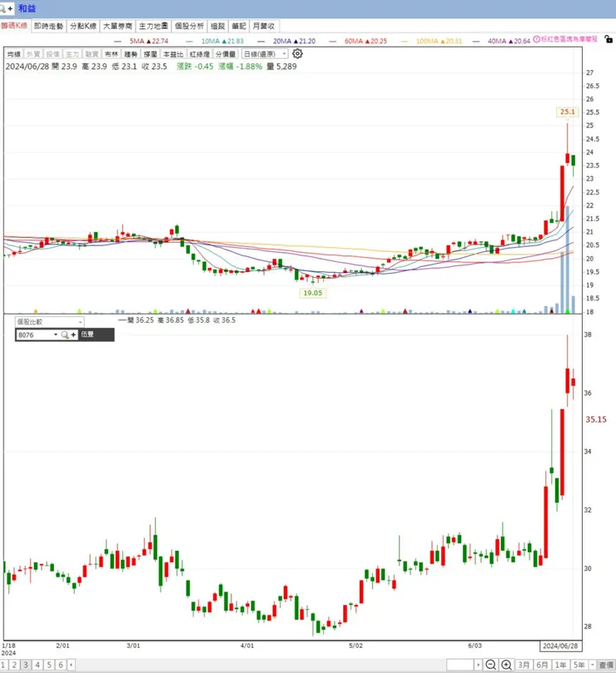
Task: Click the 25.1 high price label
Action: 567,111
